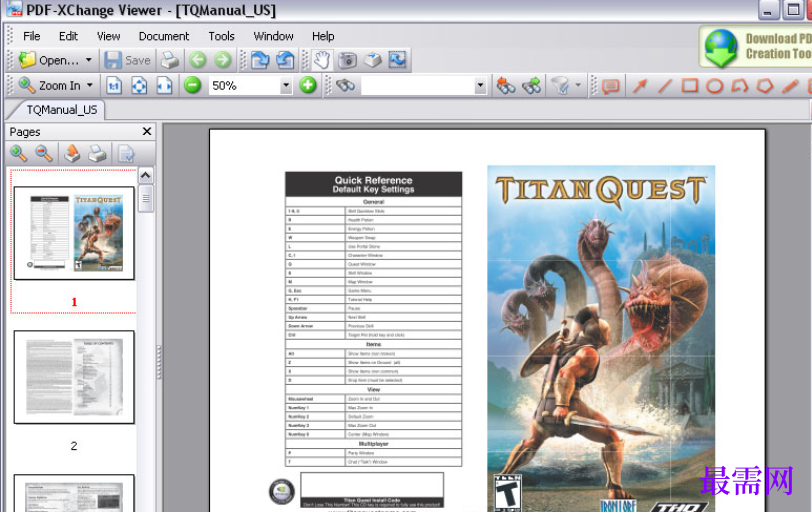
Task: Rotate page clockwise icon
Action: click(x=260, y=60)
